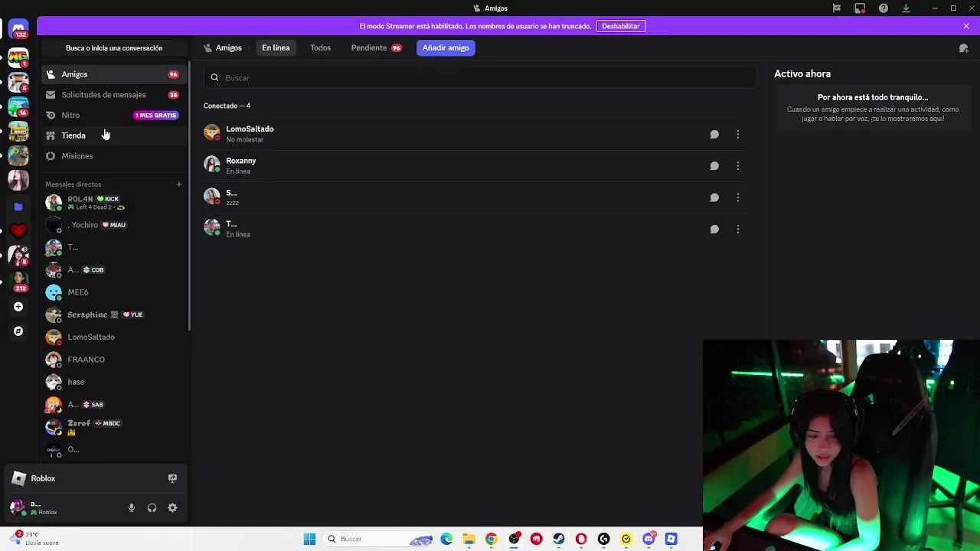The height and width of the screenshot is (551, 980).
Task: Open more options for T... friend
Action: point(738,230)
